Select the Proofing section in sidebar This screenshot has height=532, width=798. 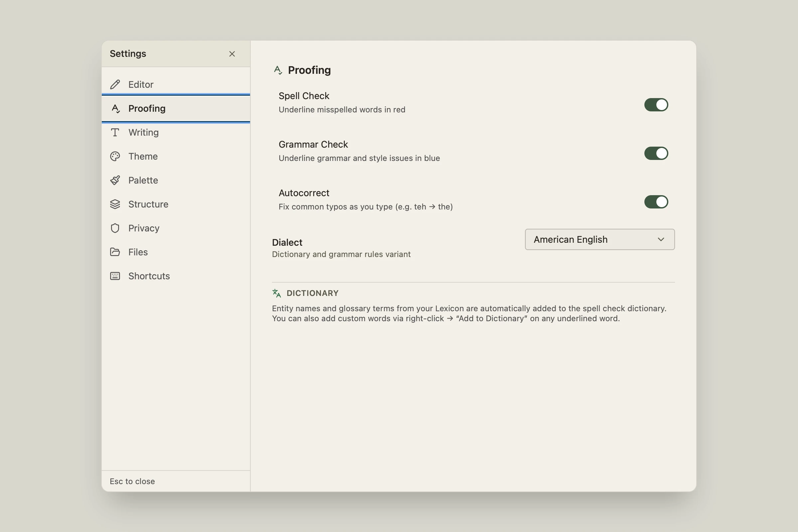[x=176, y=109]
